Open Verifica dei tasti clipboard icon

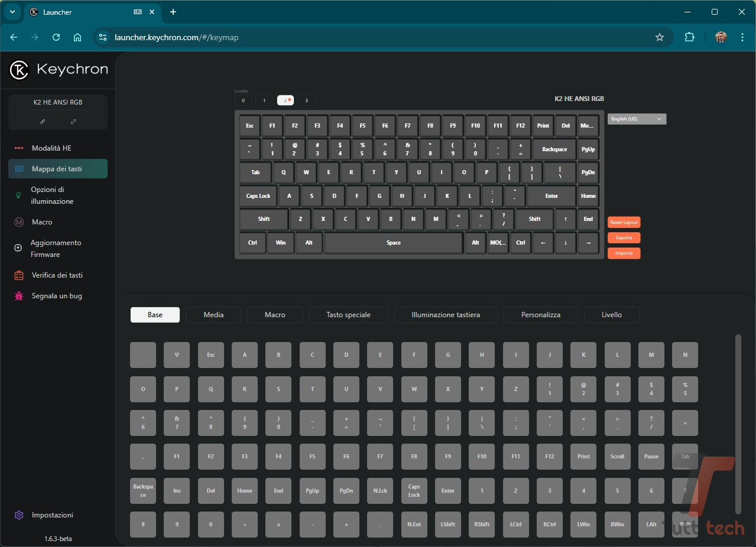(x=19, y=275)
